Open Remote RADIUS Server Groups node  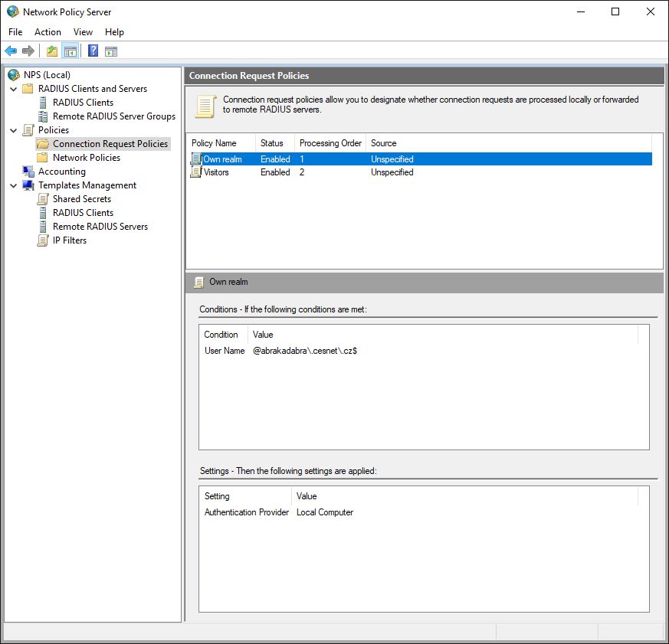(114, 116)
